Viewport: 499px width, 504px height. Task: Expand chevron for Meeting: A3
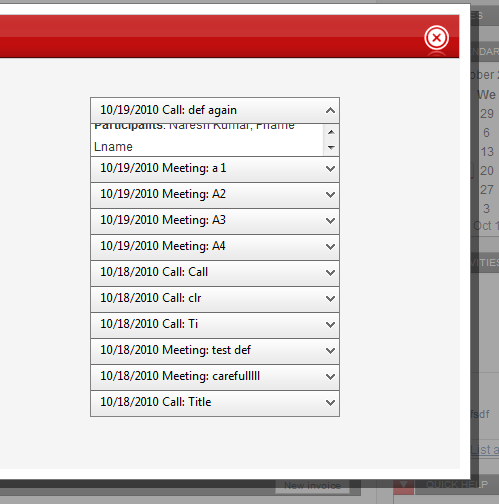click(330, 221)
